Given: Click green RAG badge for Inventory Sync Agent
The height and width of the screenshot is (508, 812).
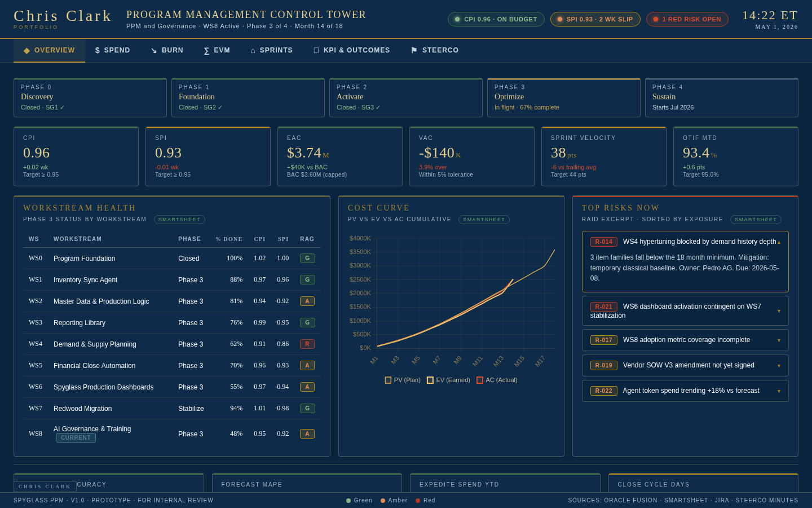Looking at the screenshot, I should [307, 280].
